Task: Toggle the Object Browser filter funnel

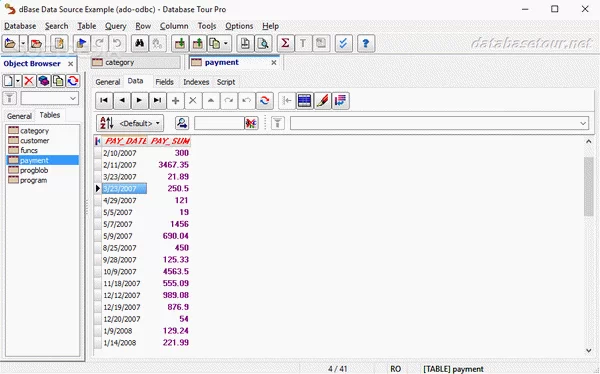Action: point(10,98)
